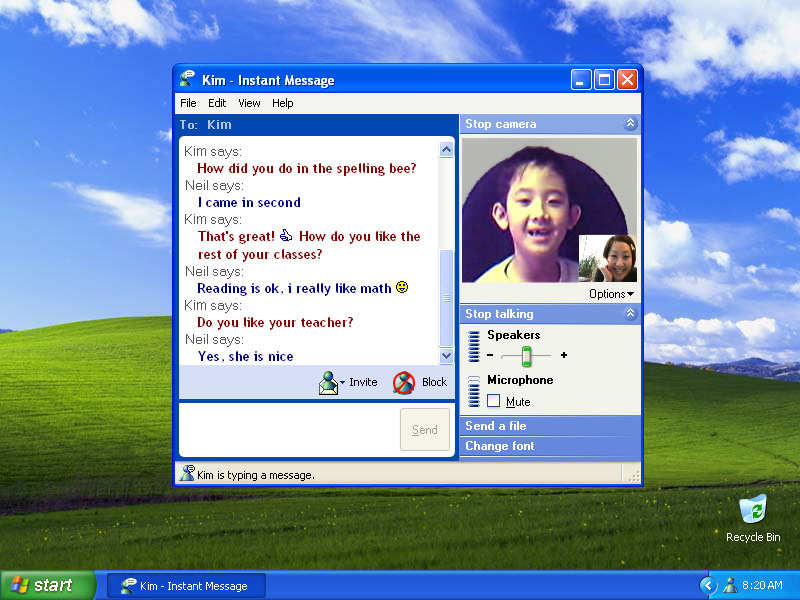This screenshot has height=600, width=800.
Task: Click the 'To: Kim' recipient header
Action: (x=206, y=125)
